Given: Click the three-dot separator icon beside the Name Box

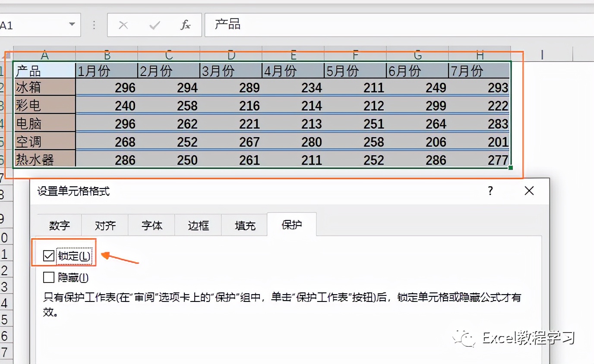Looking at the screenshot, I should click(94, 25).
